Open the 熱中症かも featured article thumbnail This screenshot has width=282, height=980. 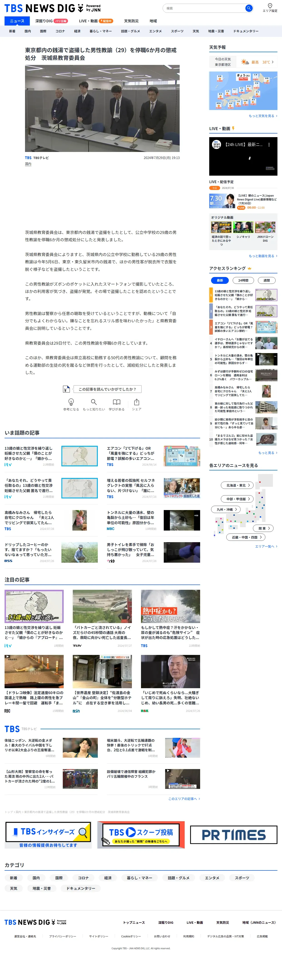pos(170,606)
